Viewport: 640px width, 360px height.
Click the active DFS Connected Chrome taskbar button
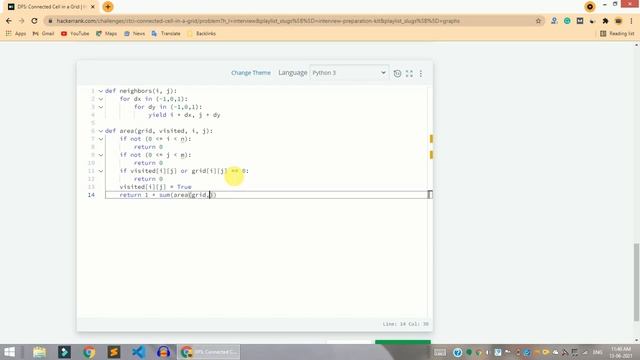coord(209,352)
